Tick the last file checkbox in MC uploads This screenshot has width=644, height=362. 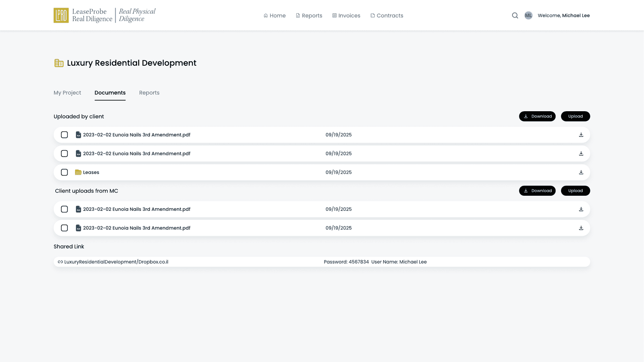[64, 228]
